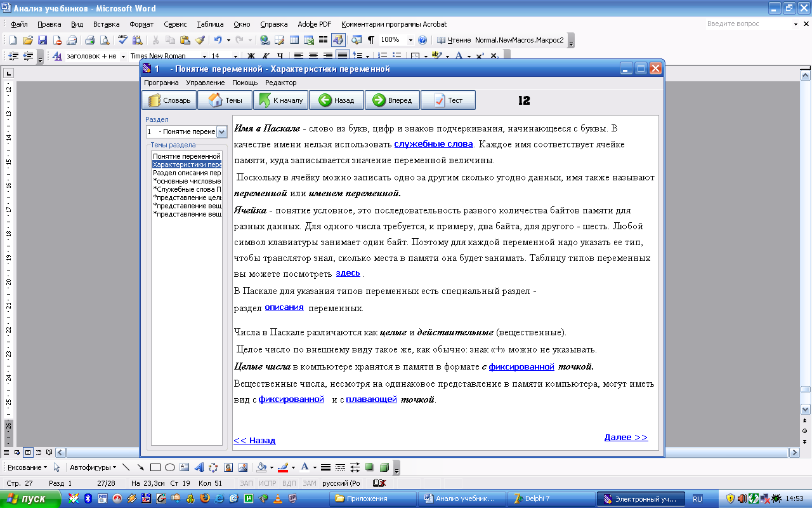The width and height of the screenshot is (812, 508).
Task: Click the Cut scissors icon
Action: point(155,40)
